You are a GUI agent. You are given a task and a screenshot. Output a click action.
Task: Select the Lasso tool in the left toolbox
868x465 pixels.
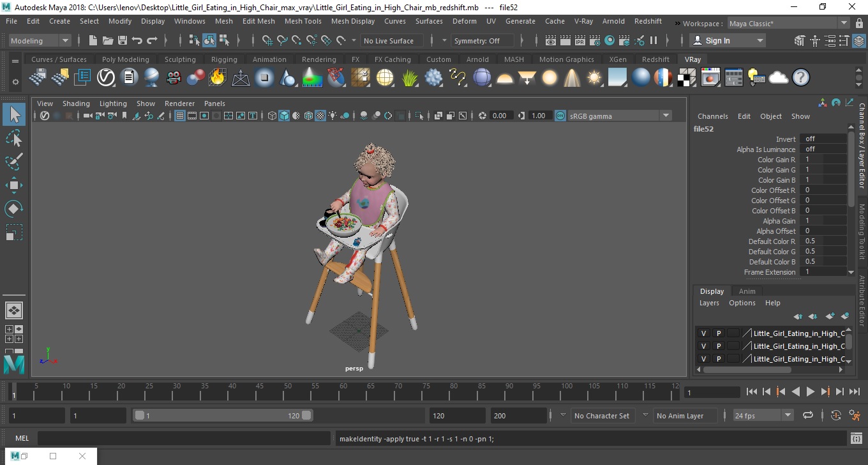coord(14,138)
